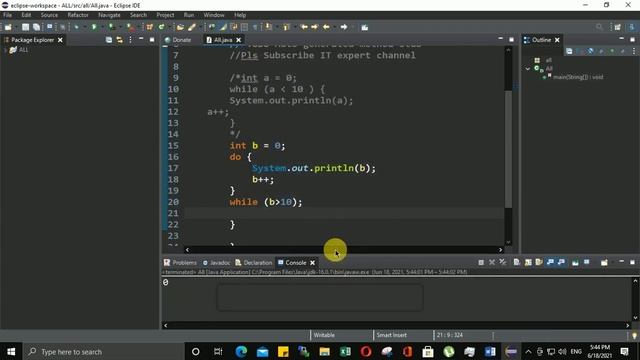Click the New Java Package icon

150,27
